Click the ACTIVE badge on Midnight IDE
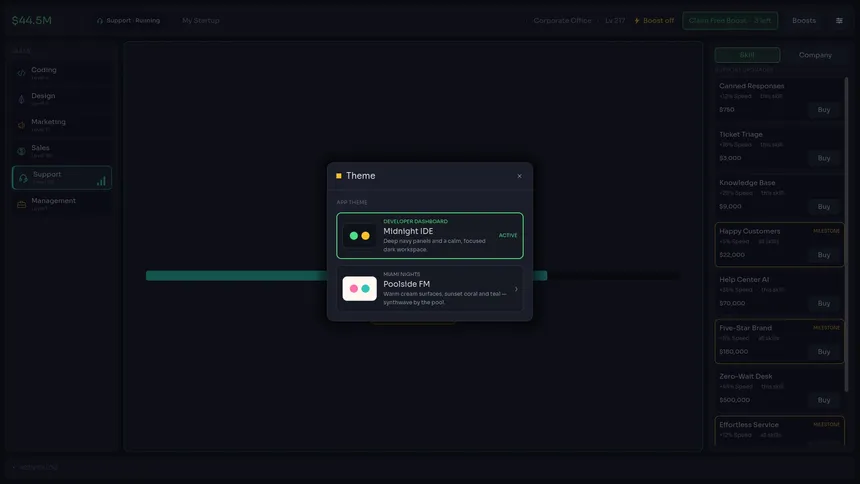The height and width of the screenshot is (484, 860). pyautogui.click(x=508, y=235)
